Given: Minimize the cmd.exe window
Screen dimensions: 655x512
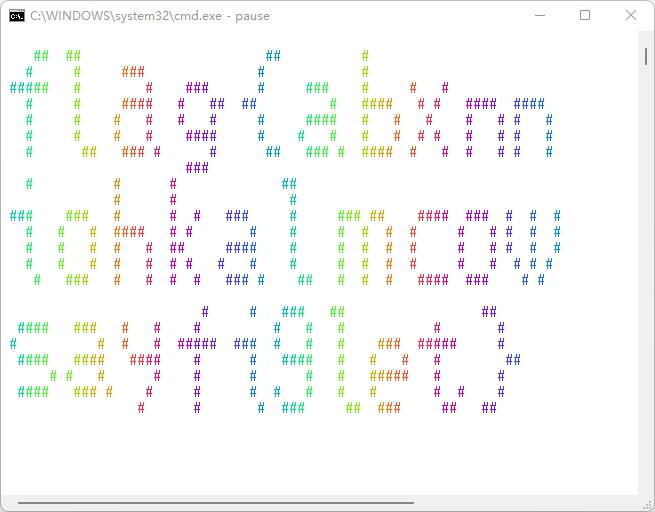Looking at the screenshot, I should pos(540,16).
